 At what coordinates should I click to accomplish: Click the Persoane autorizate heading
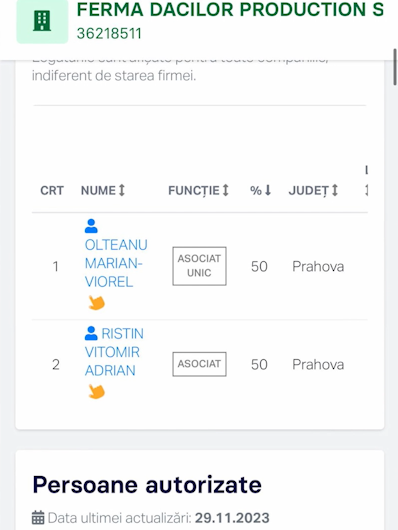[147, 485]
